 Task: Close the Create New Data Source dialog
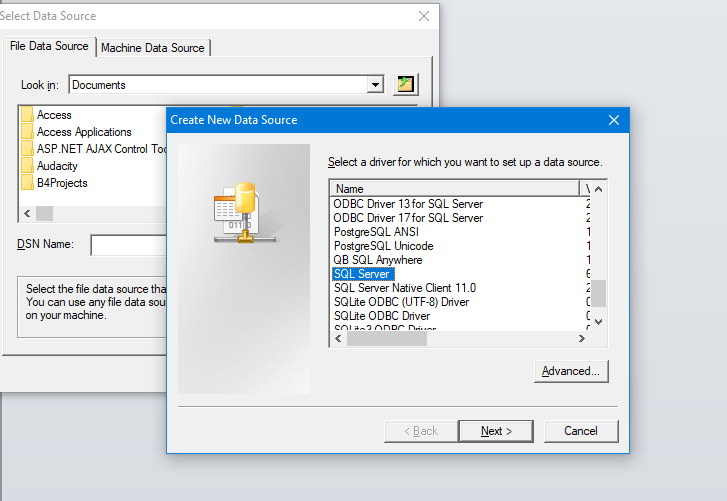tap(614, 120)
